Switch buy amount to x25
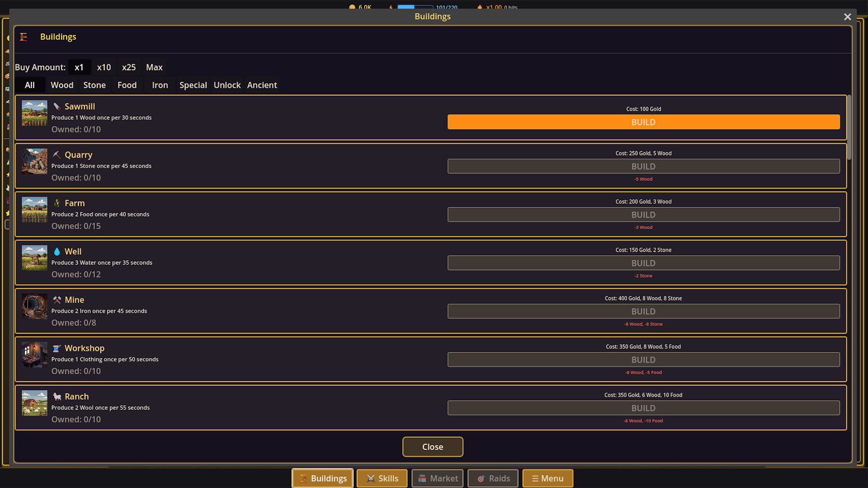868x488 pixels. click(x=129, y=67)
